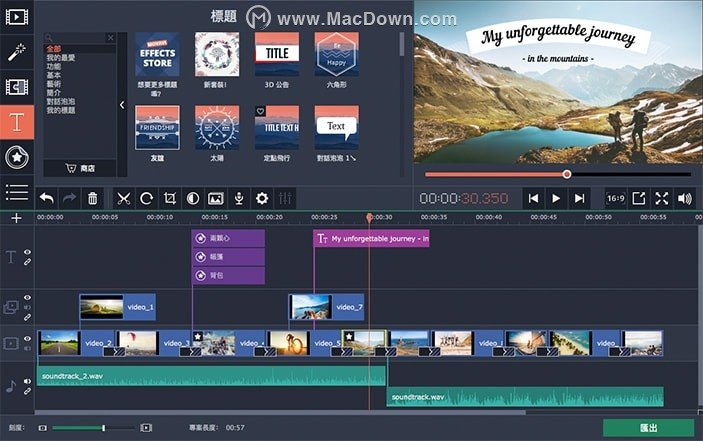This screenshot has height=441, width=703.
Task: Open the 商店 store button
Action: pos(80,168)
